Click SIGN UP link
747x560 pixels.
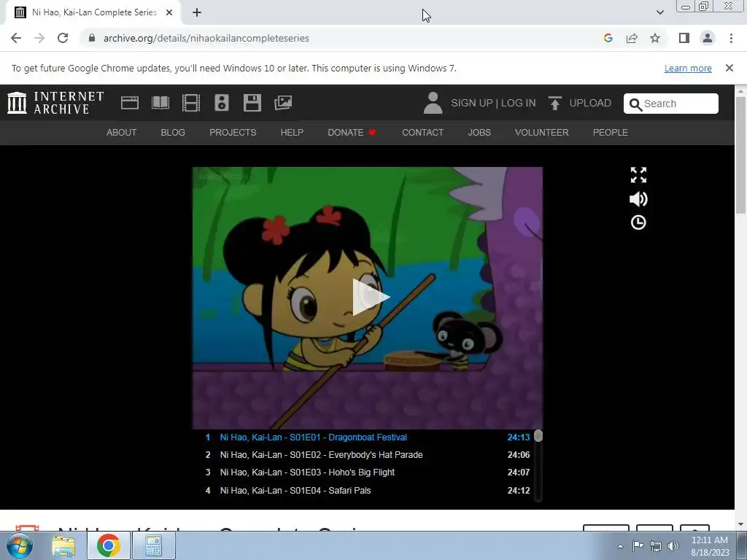[472, 103]
